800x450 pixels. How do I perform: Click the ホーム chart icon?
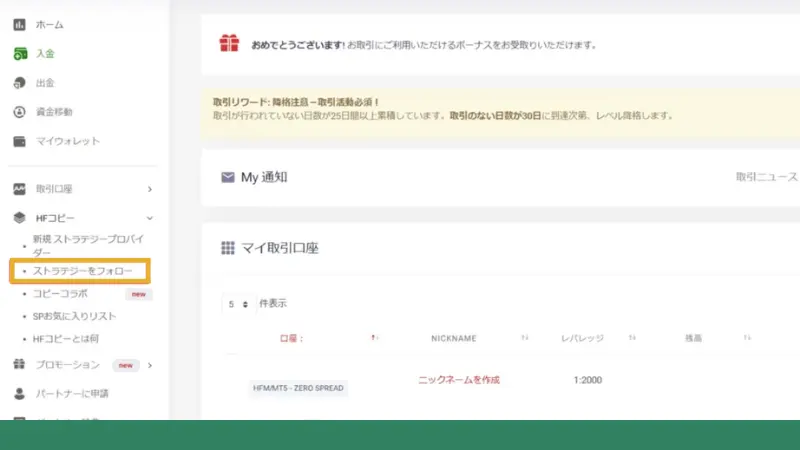pyautogui.click(x=19, y=24)
